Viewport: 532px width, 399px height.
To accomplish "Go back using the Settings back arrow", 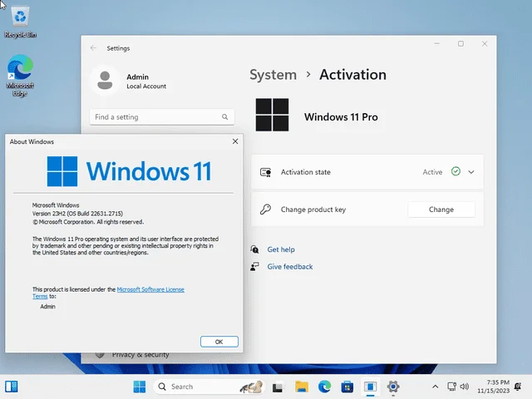I will click(93, 48).
